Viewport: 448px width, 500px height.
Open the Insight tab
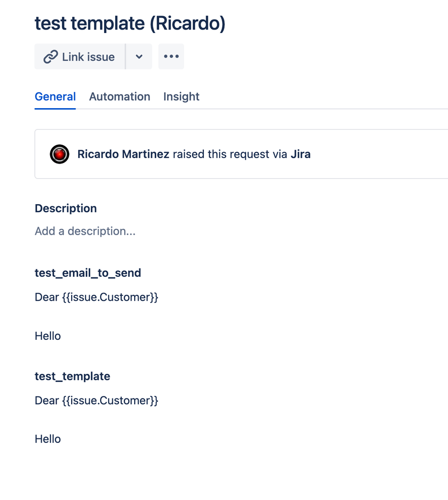pos(181,97)
